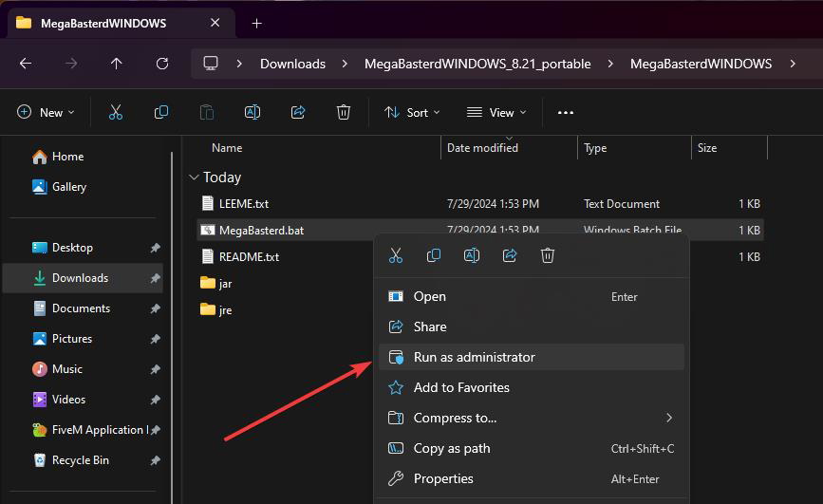Open the Sort dropdown
This screenshot has height=504, width=823.
point(412,112)
